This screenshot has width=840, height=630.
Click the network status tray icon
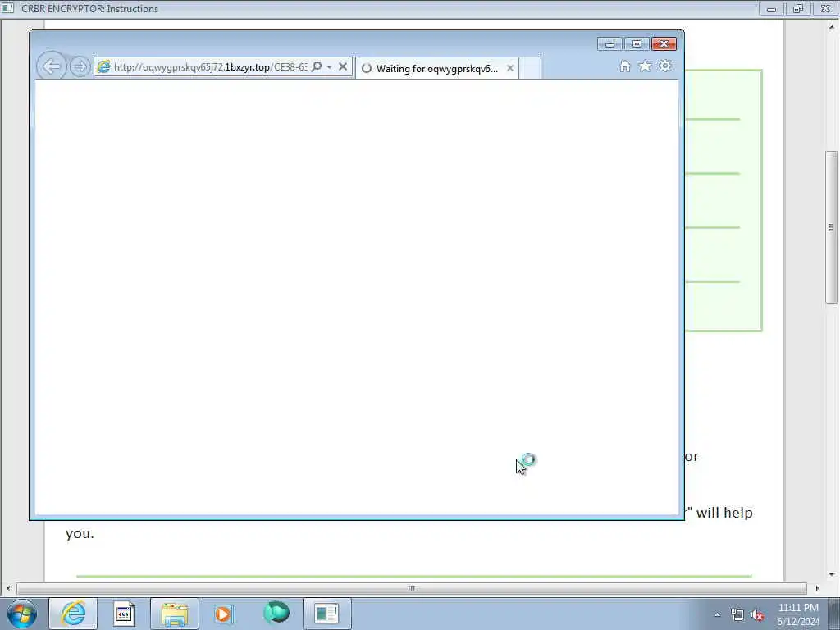tap(737, 614)
